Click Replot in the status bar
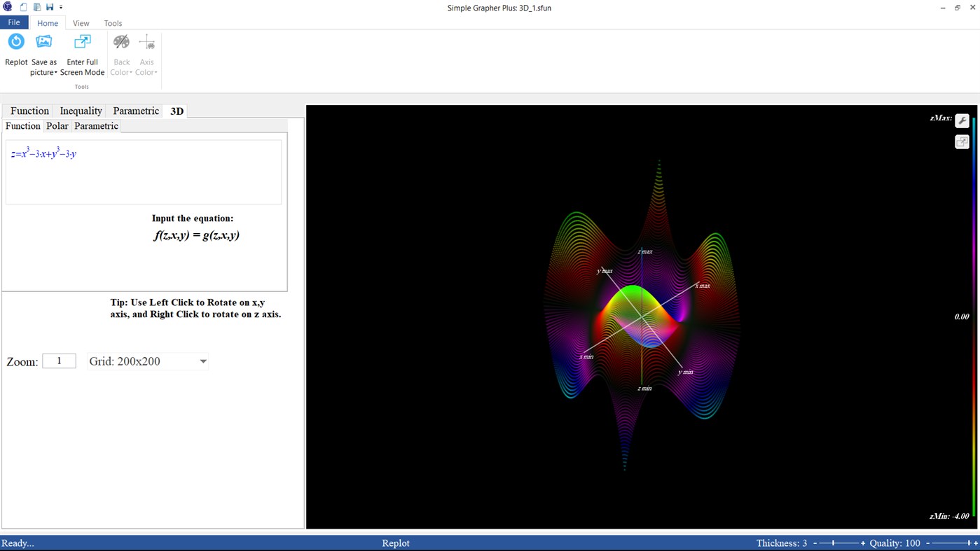980x551 pixels. click(395, 543)
